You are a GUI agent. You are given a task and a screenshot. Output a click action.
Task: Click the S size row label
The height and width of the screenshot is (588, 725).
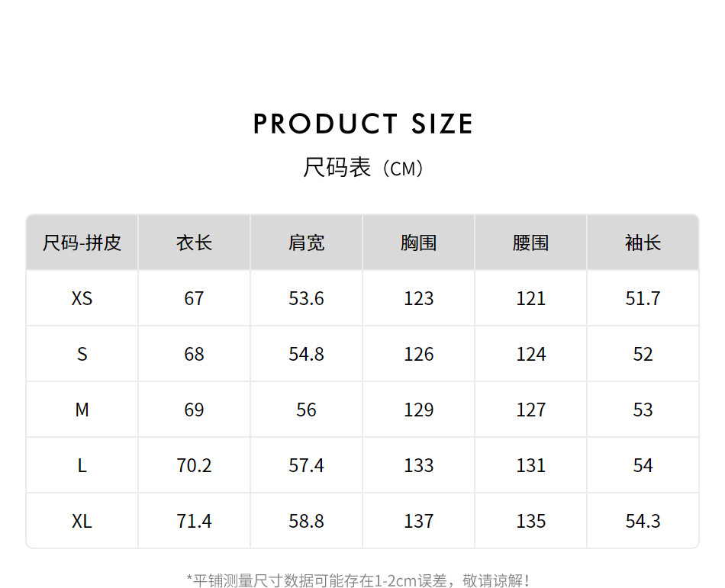[x=82, y=354]
